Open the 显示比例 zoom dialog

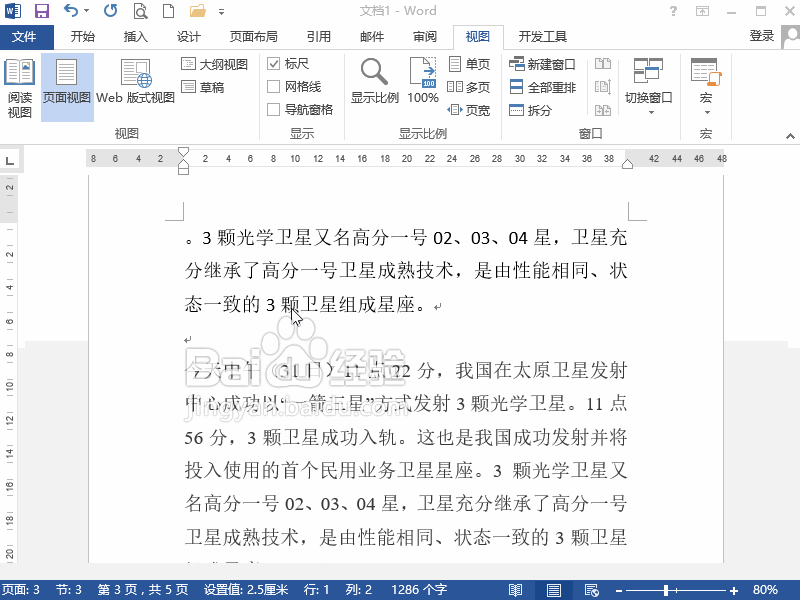(x=373, y=82)
